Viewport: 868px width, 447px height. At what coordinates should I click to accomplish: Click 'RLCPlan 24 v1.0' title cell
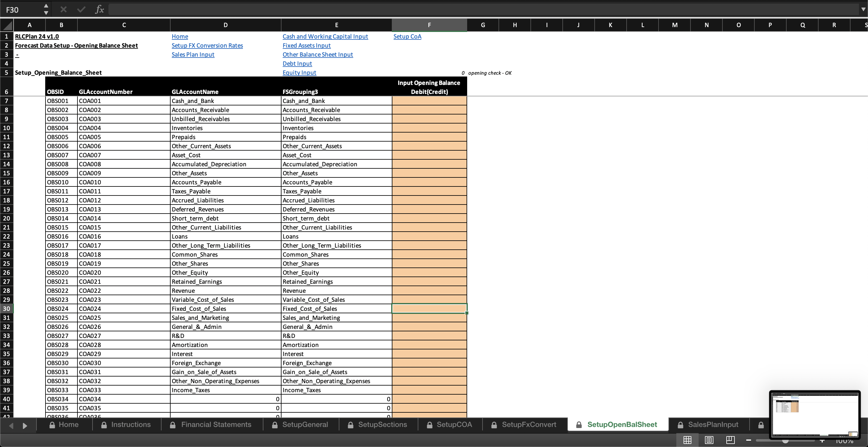37,36
